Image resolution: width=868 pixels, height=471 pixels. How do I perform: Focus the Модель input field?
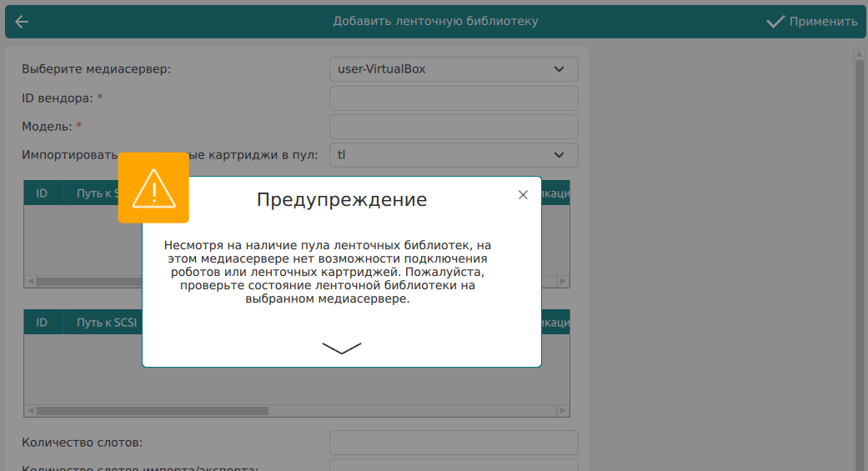[454, 127]
